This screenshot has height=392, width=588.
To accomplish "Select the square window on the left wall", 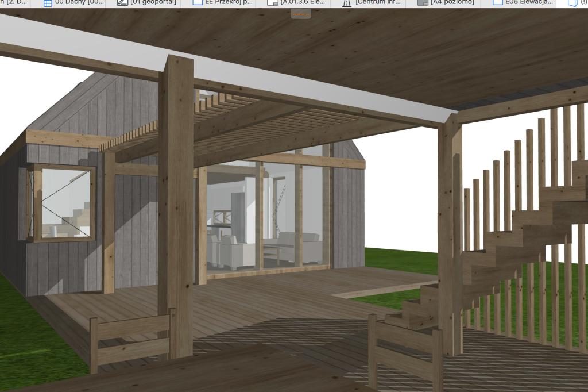I will [62, 202].
